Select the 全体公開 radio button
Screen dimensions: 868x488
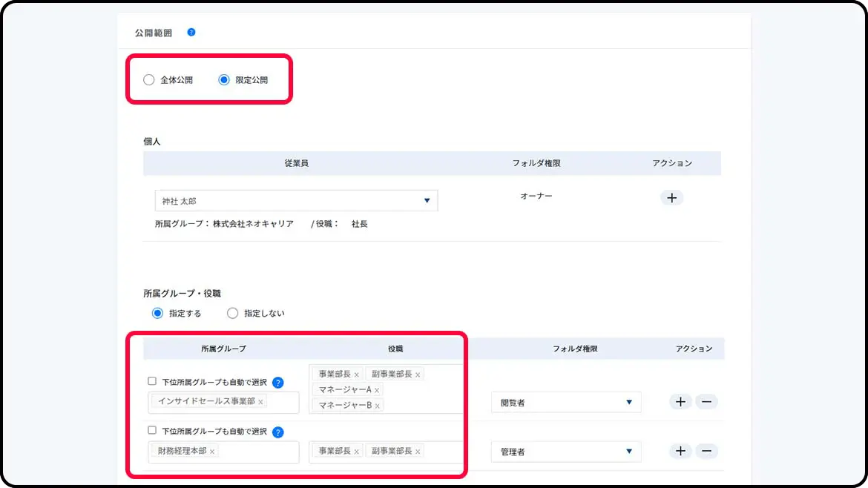point(149,80)
